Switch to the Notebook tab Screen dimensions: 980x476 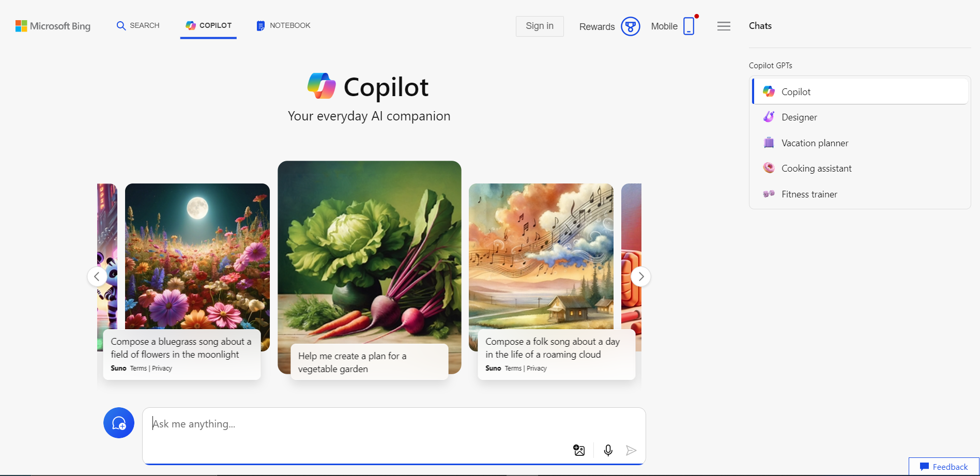283,25
